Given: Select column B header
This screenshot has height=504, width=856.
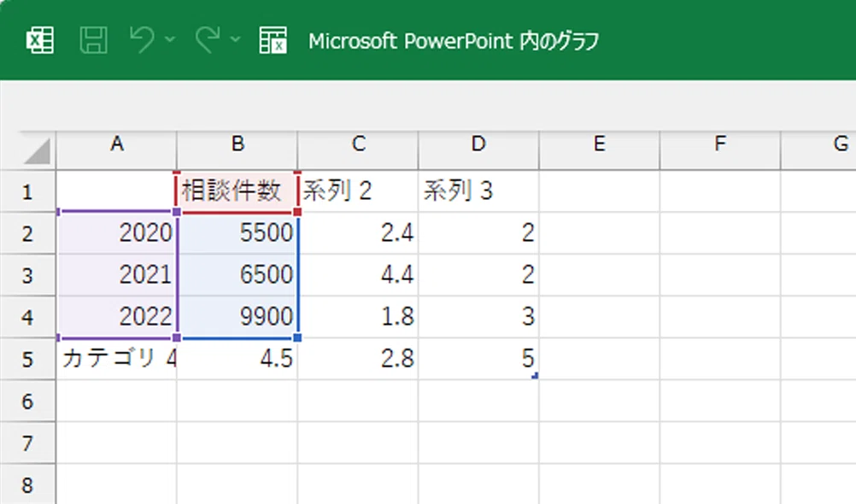Looking at the screenshot, I should coord(237,144).
